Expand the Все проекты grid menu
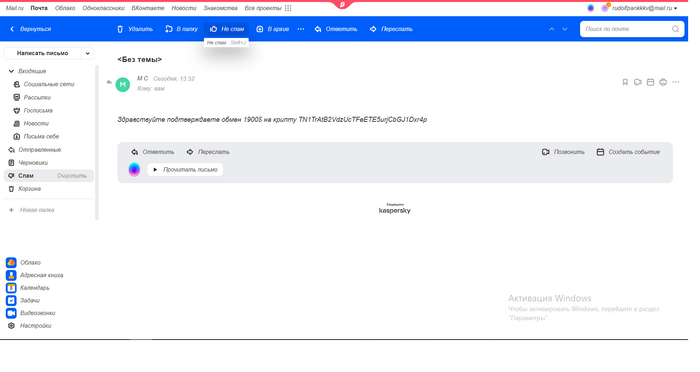Image resolution: width=700 pixels, height=372 pixels. 268,8
